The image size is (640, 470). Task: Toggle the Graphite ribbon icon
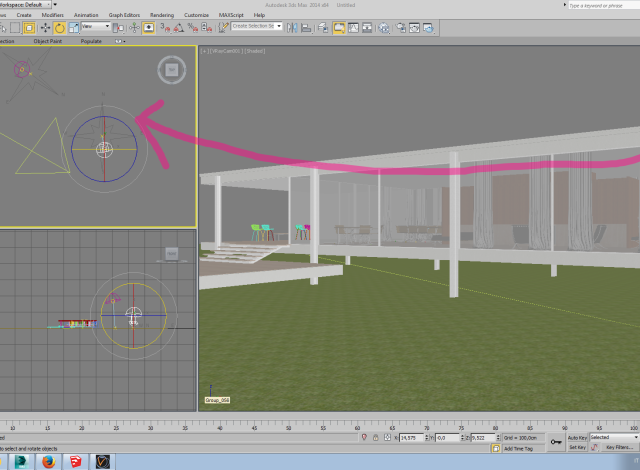(x=339, y=28)
